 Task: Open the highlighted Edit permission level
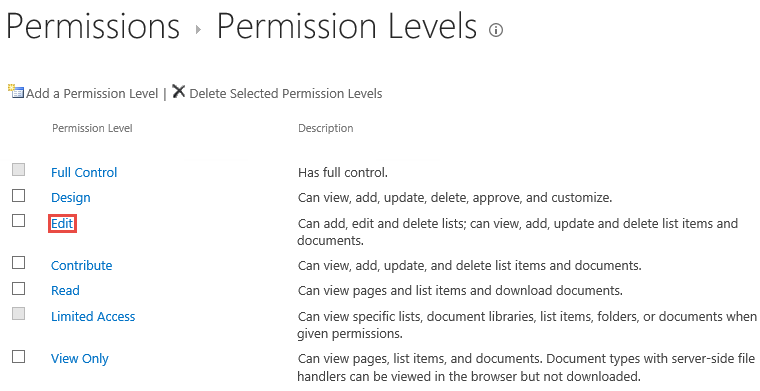62,224
